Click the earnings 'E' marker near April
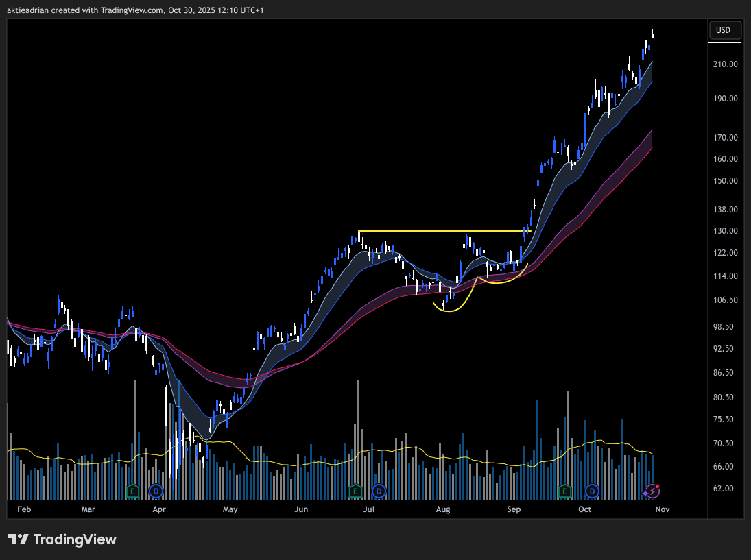This screenshot has height=560, width=751. tap(134, 491)
